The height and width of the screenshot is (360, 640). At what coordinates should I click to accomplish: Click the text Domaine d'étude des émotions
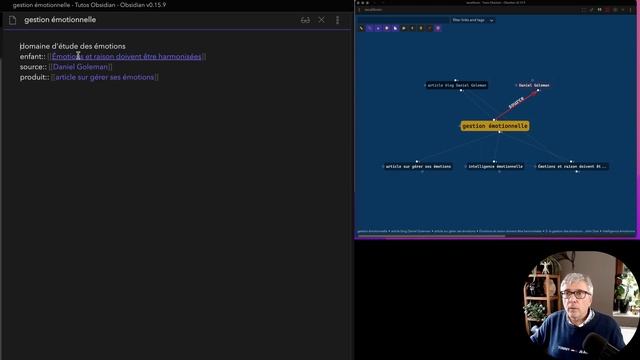[x=73, y=46]
